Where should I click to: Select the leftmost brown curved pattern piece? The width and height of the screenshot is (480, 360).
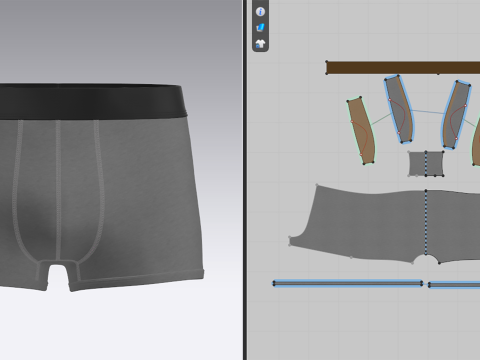point(361,130)
